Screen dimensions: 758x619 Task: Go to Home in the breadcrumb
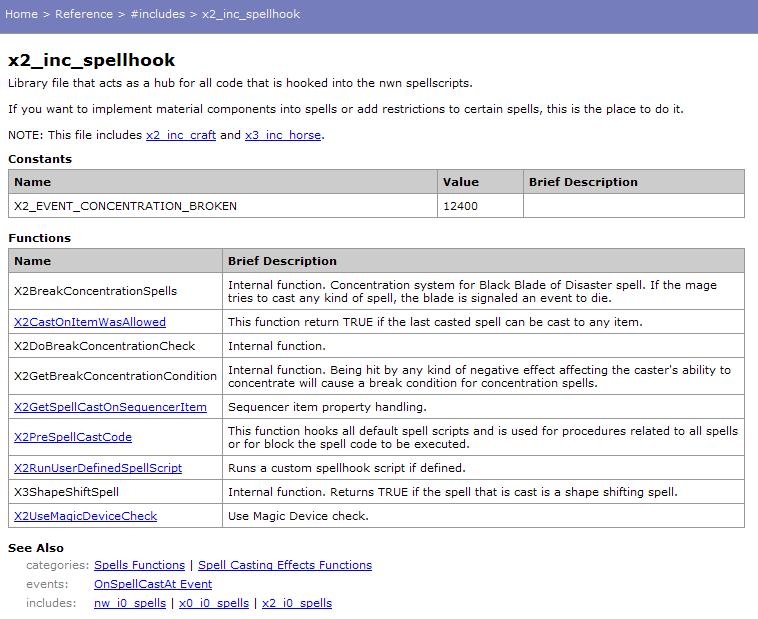tap(21, 14)
